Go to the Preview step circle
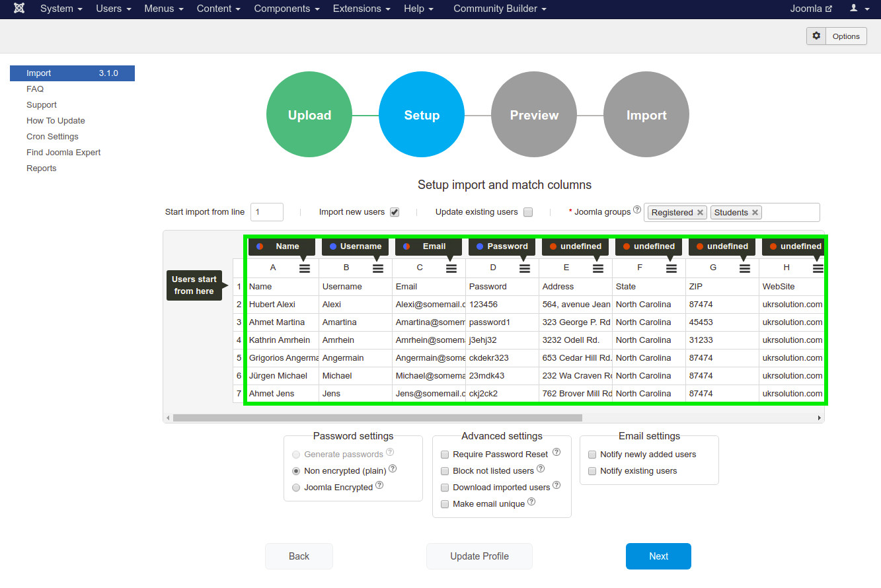The height and width of the screenshot is (588, 881). tap(534, 115)
